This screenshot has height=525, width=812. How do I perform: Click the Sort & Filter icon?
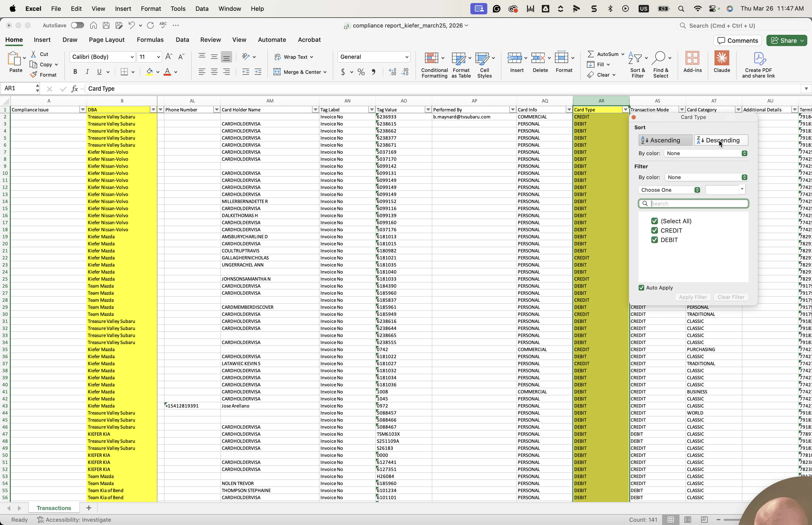pos(637,65)
